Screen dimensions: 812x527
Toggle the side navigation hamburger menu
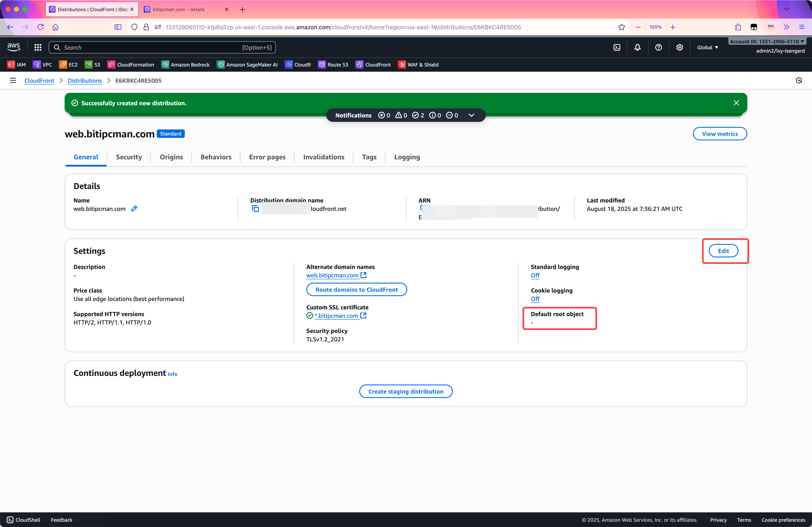pyautogui.click(x=13, y=80)
